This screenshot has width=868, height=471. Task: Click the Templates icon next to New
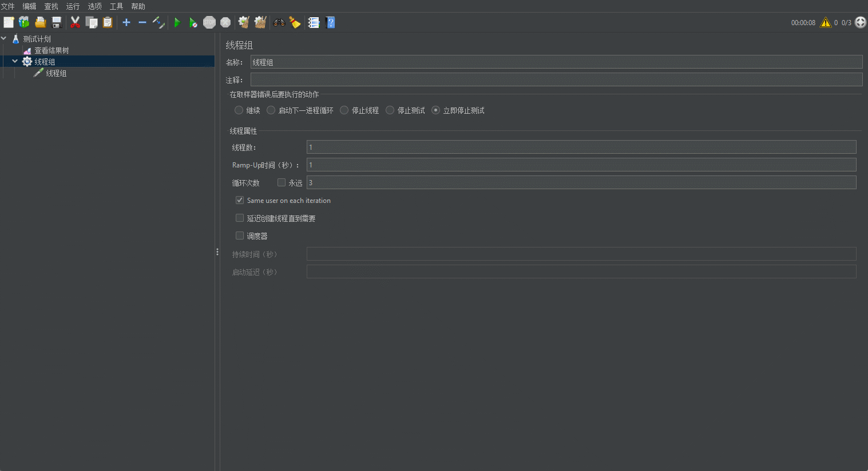tap(24, 23)
